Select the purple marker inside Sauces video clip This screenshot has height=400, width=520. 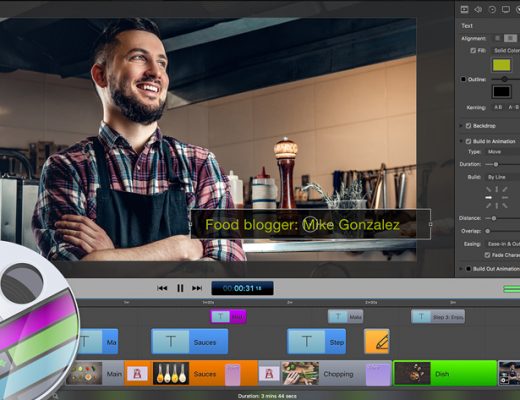[232, 375]
